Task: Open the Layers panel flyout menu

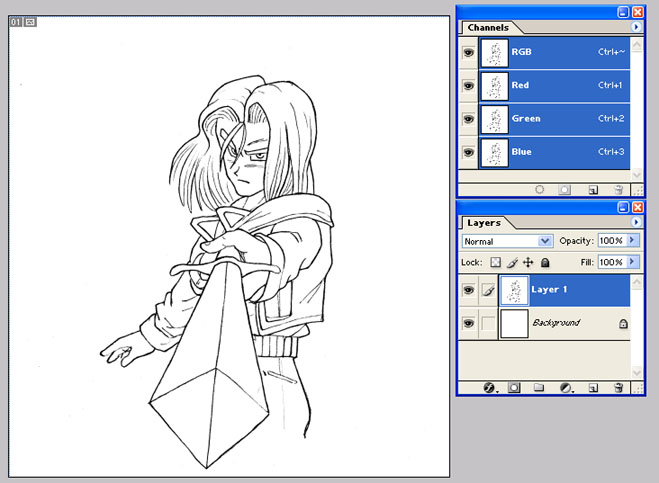Action: 637,223
